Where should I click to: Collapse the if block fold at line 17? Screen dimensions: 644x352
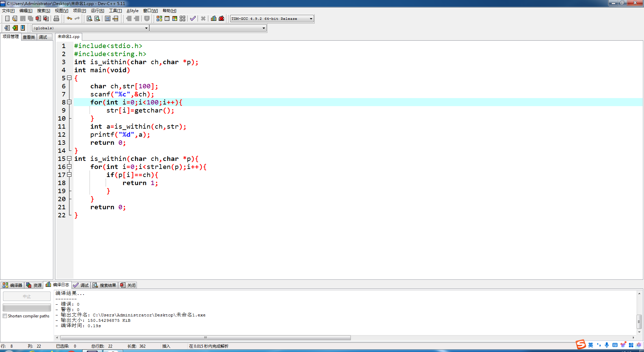(x=69, y=175)
